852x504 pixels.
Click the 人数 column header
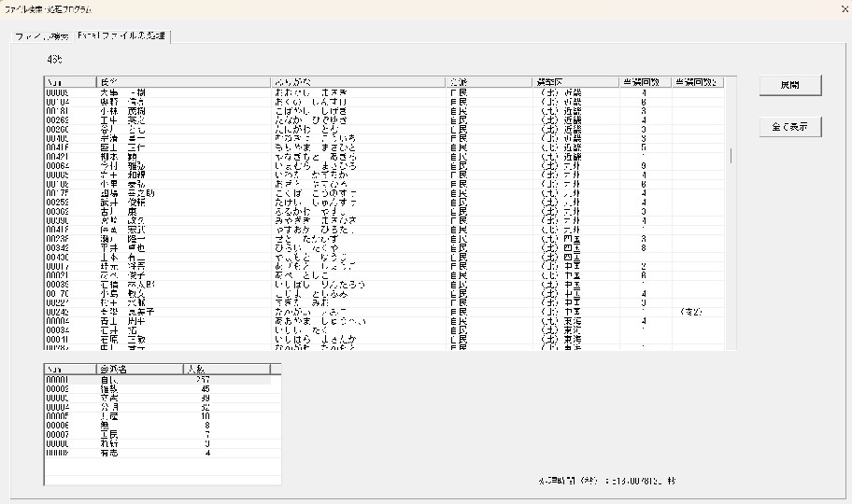[x=228, y=369]
